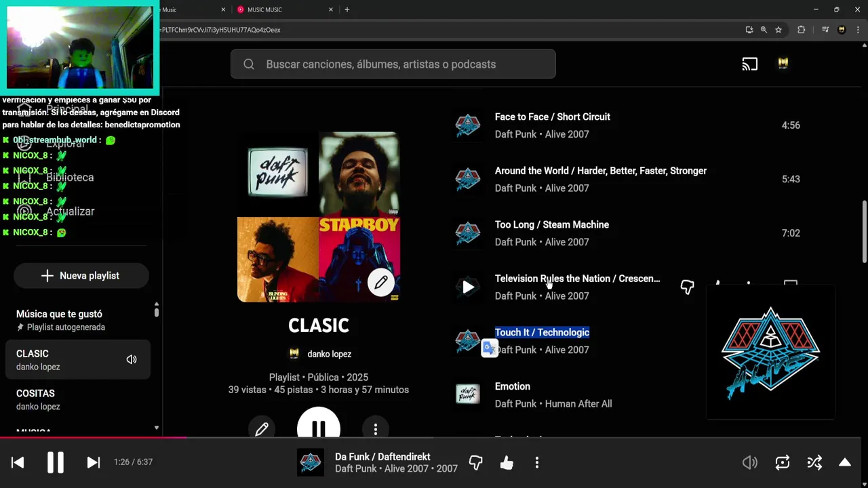868x488 pixels.
Task: Click highlighted Touch It / Technologic title
Action: pos(542,332)
